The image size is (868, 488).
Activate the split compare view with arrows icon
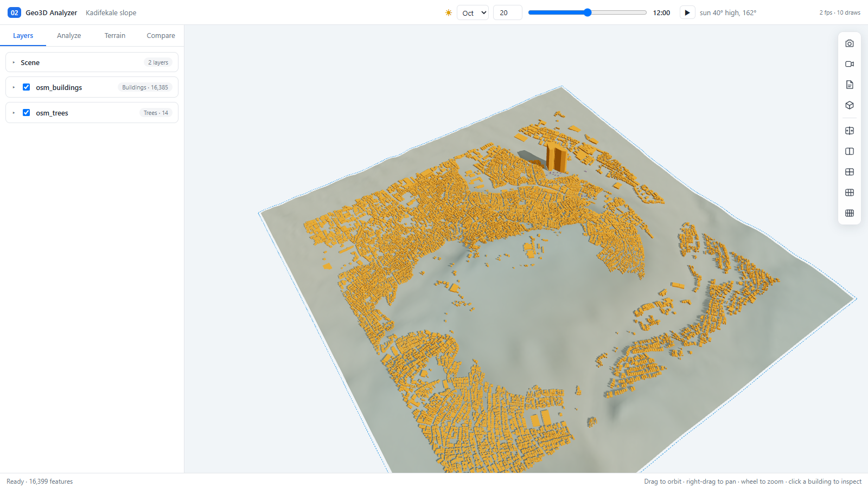click(850, 131)
